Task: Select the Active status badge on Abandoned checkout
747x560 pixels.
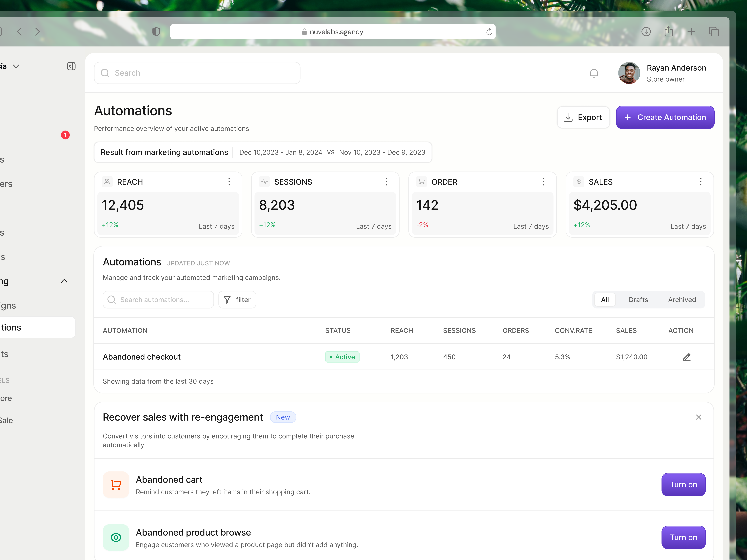Action: click(x=342, y=357)
